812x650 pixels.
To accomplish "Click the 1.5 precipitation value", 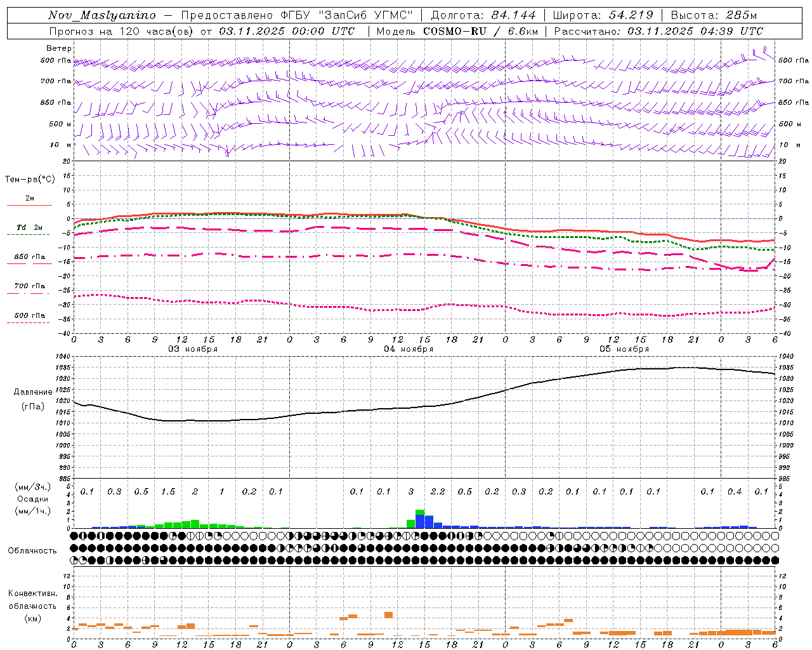I will pyautogui.click(x=168, y=491).
